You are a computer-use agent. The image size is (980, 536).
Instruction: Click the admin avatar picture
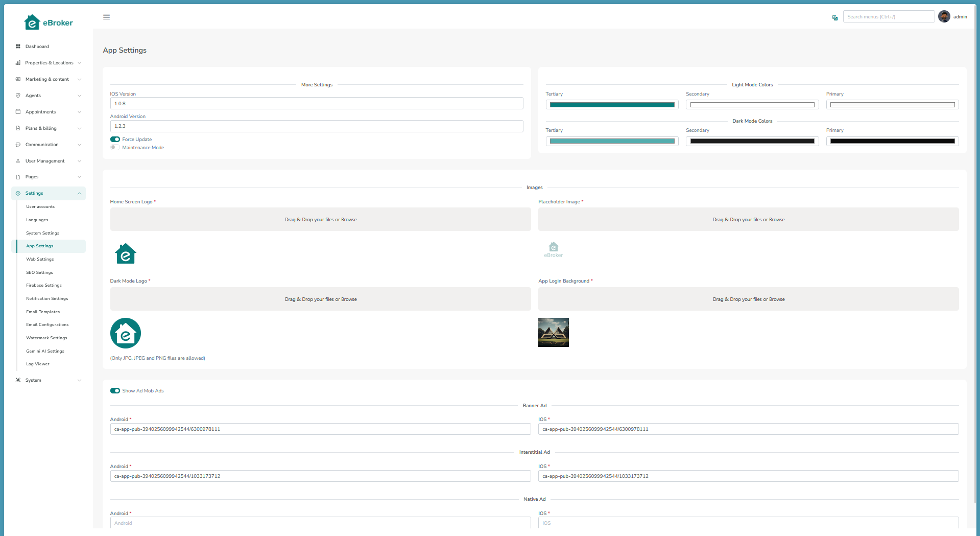click(944, 17)
